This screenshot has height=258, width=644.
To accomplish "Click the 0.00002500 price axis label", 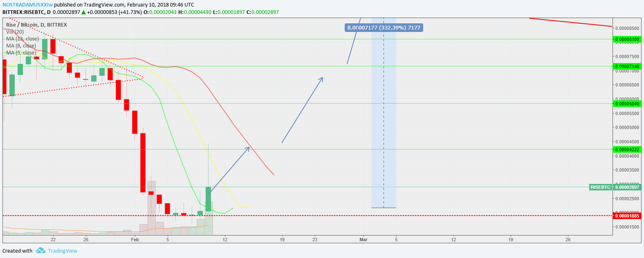I will (627, 199).
